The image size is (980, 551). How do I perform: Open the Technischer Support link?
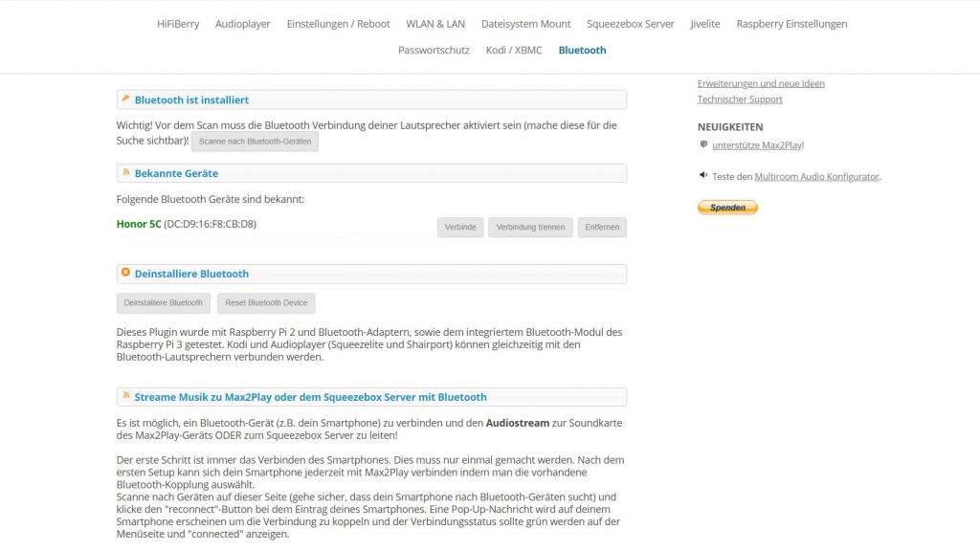pos(740,99)
